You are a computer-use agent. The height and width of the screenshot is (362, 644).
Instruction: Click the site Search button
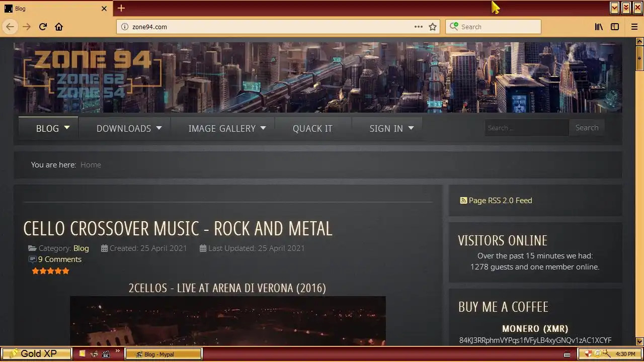click(587, 128)
